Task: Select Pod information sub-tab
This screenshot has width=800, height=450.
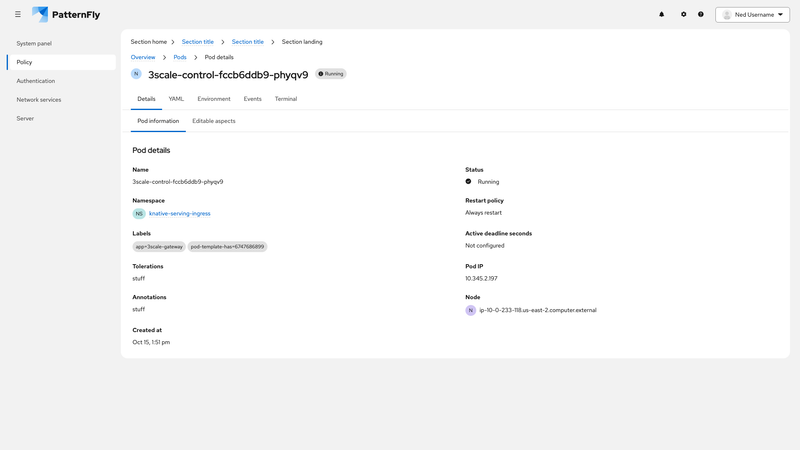Action: 158,121
